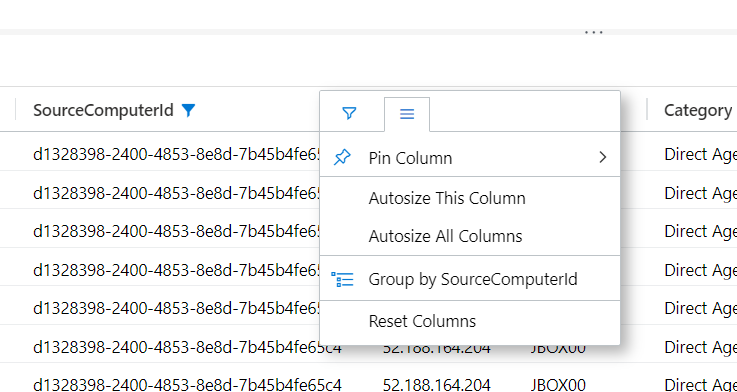Viewport: 737px width, 392px height.
Task: Click the blue filter icon beside SourceComputerId
Action: click(188, 110)
